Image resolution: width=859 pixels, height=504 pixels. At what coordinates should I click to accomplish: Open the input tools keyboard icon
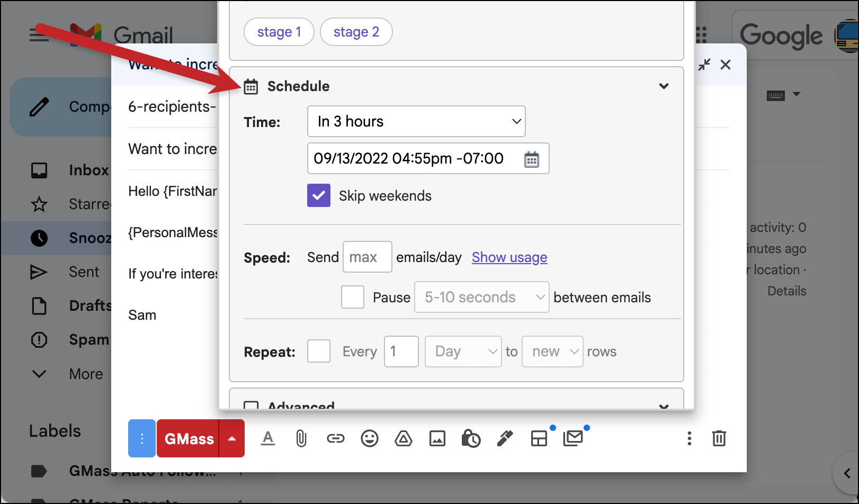pos(776,96)
